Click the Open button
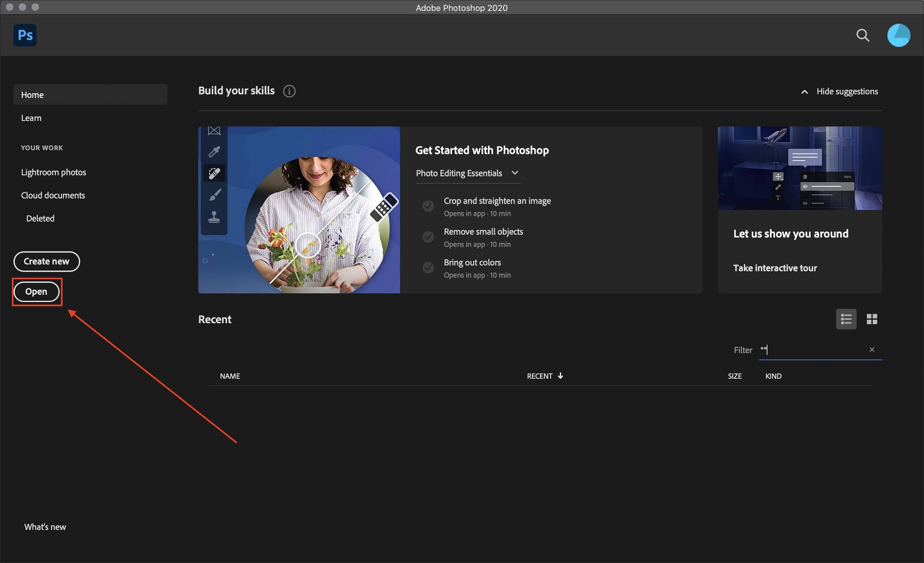Viewport: 924px width, 563px height. click(36, 292)
